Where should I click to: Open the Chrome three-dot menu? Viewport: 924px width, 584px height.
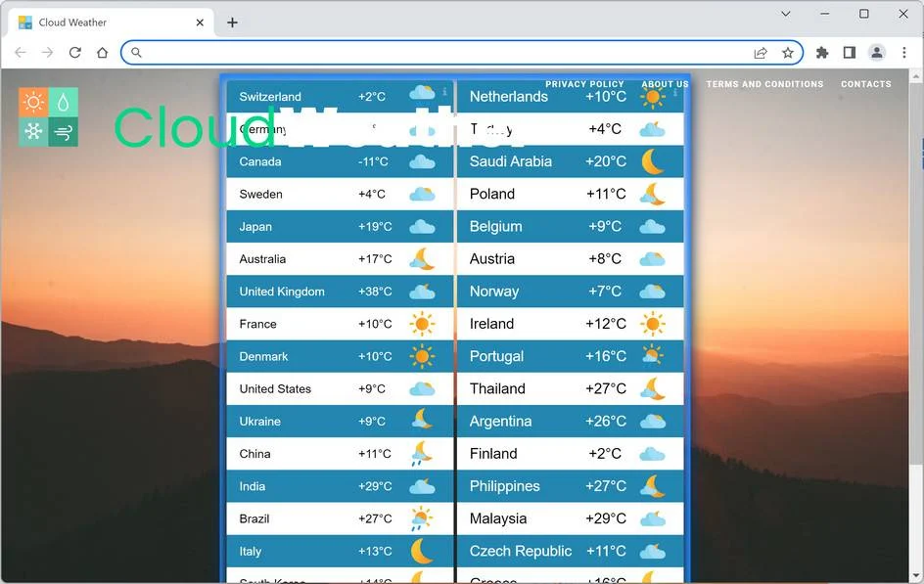pos(904,53)
